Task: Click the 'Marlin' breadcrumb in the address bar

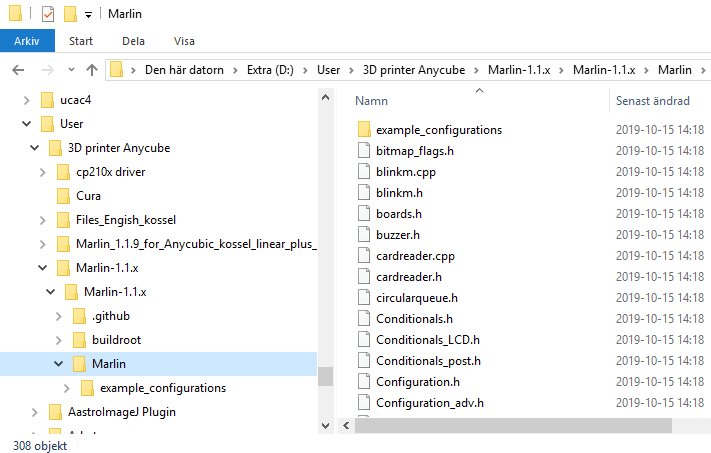Action: [x=675, y=70]
